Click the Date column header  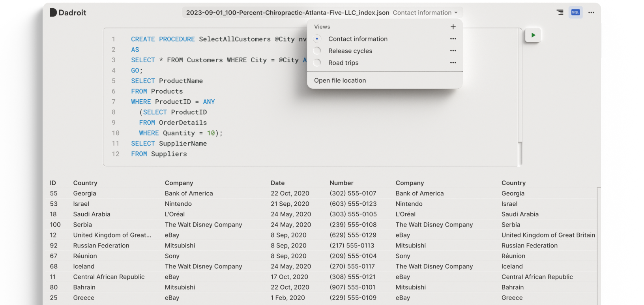pos(278,183)
